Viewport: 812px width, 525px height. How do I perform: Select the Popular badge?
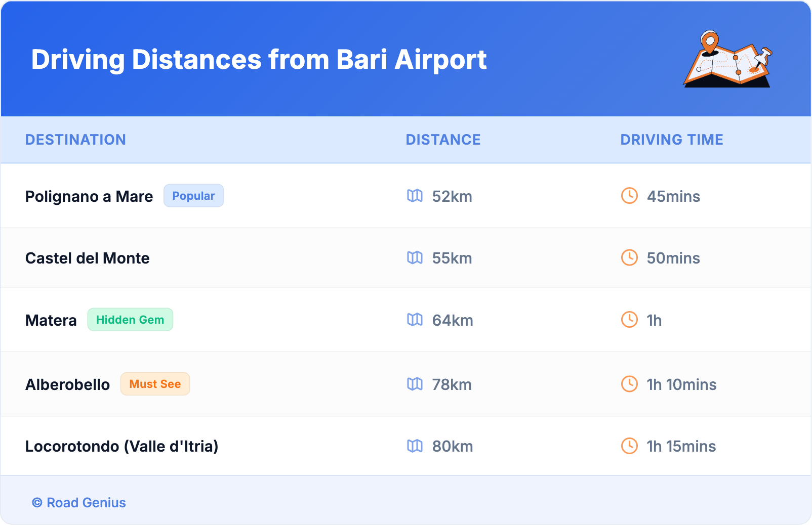pos(193,196)
